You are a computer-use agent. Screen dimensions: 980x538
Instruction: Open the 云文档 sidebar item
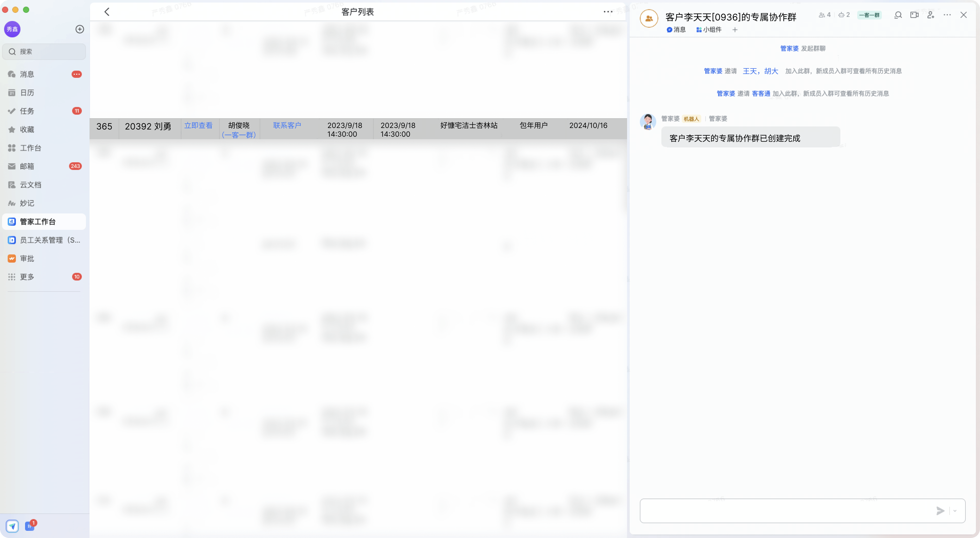point(30,185)
